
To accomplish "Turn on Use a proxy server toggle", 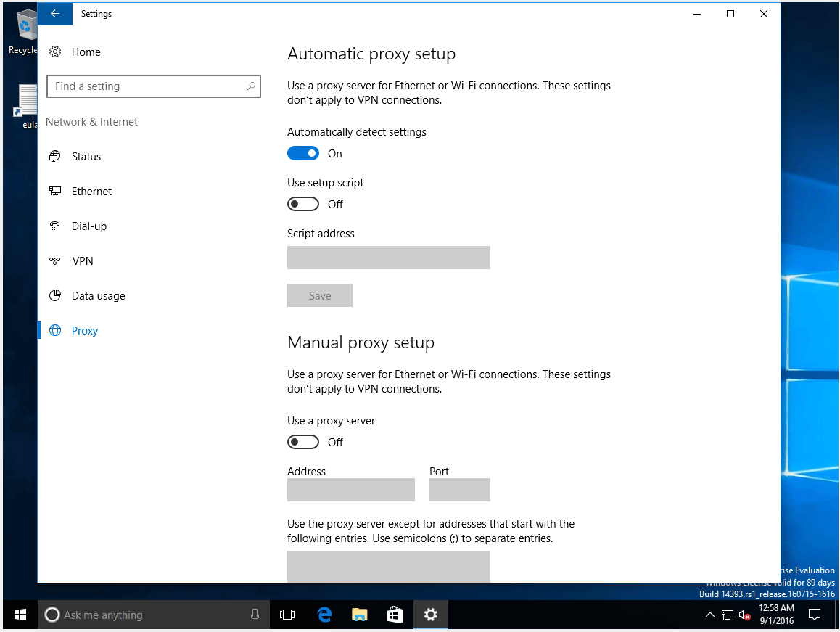I will pos(303,443).
